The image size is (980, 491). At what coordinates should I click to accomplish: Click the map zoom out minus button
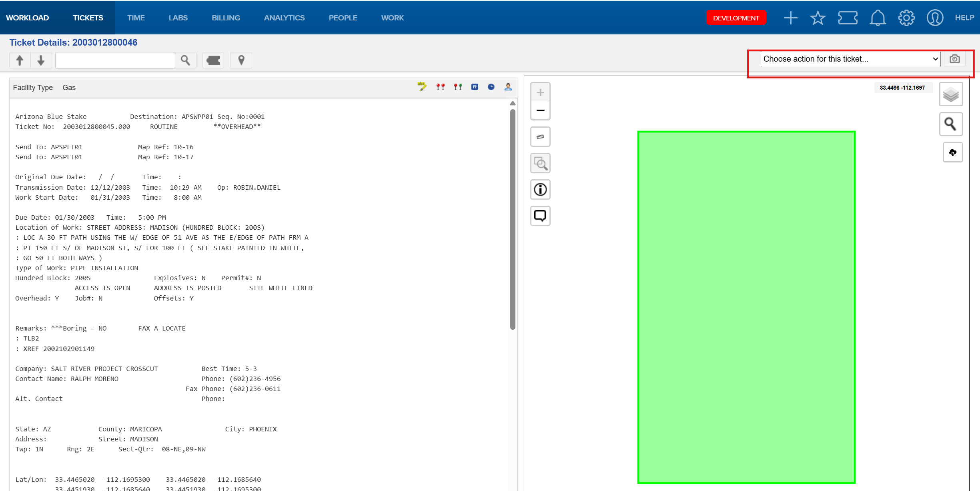540,110
